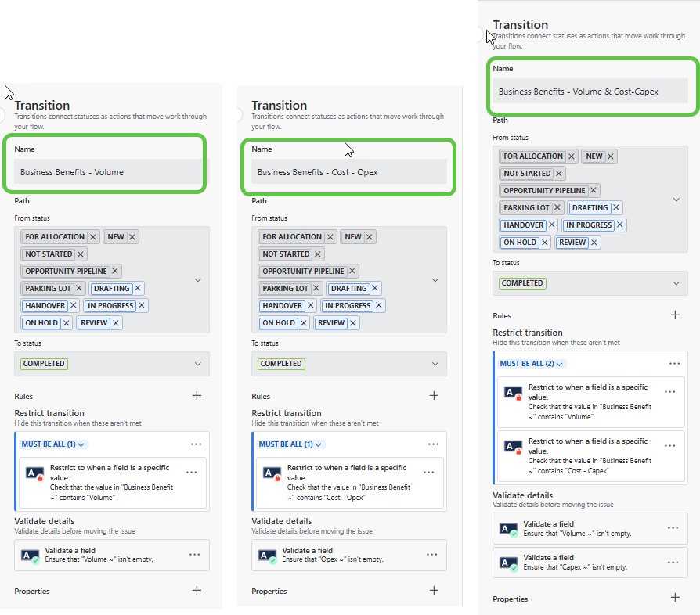This screenshot has height=615, width=700.
Task: Open more options for MUST BE ALL (2) group
Action: click(x=675, y=364)
